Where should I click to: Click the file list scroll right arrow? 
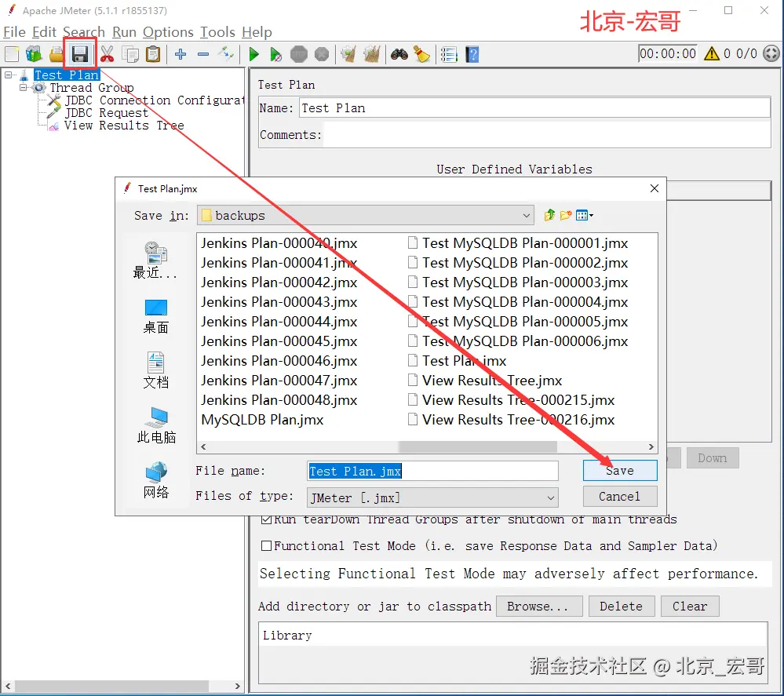(651, 446)
